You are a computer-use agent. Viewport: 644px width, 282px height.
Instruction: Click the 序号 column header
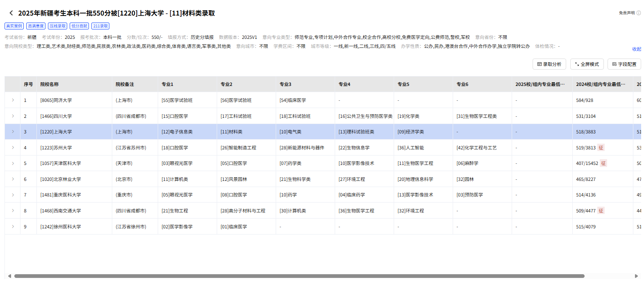pyautogui.click(x=28, y=84)
